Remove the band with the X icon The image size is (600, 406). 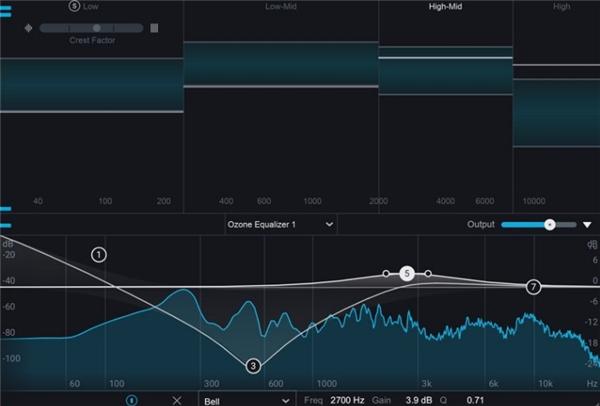[177, 400]
